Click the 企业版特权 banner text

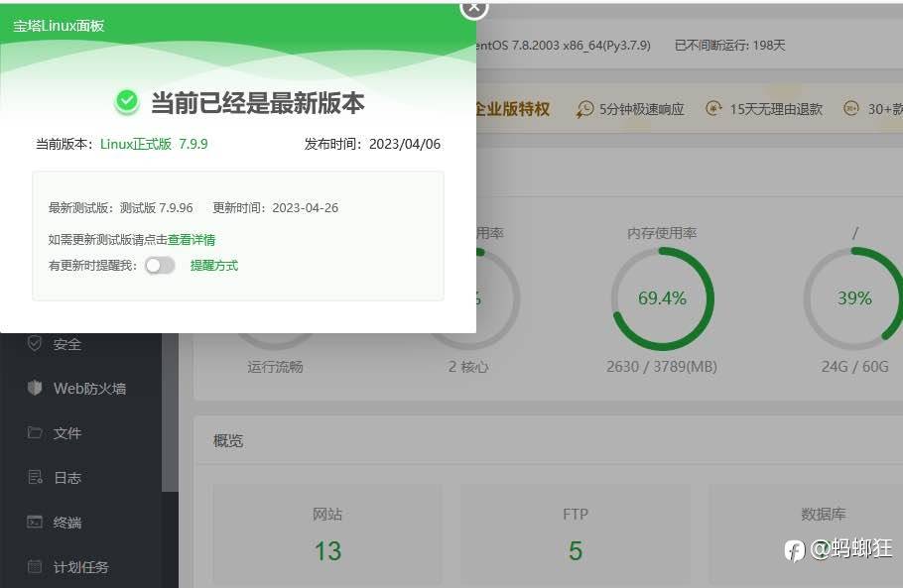point(512,109)
